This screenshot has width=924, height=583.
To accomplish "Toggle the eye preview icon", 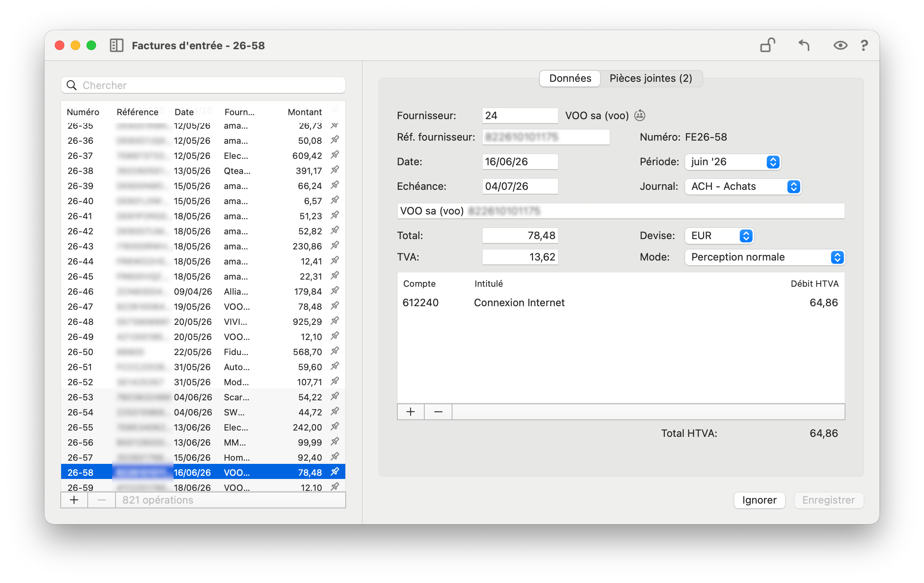I will [840, 45].
